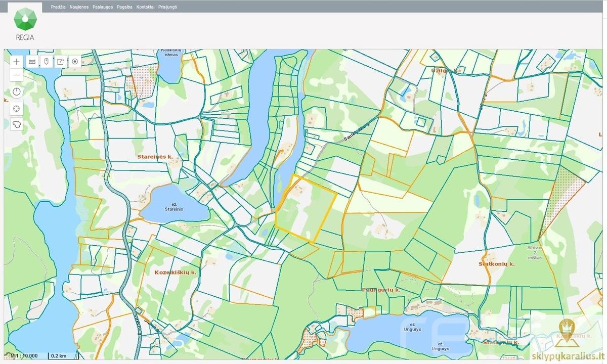Open the share/export map tool
Image resolution: width=607 pixels, height=364 pixels.
[60, 62]
